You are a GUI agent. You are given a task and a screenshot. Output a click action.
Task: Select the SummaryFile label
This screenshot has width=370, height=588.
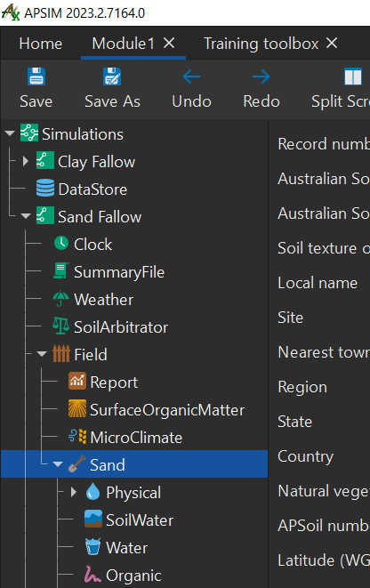119,272
